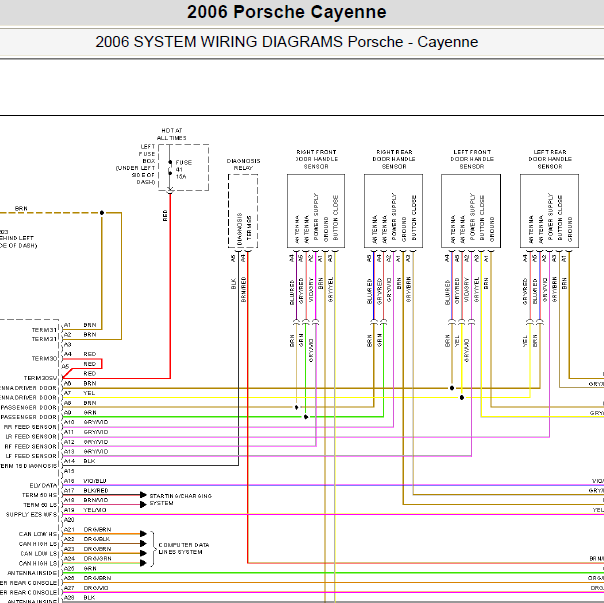Click the "LEFT REAR DOOR HANDLE SENSOR" heading
The image size is (604, 603).
550,159
